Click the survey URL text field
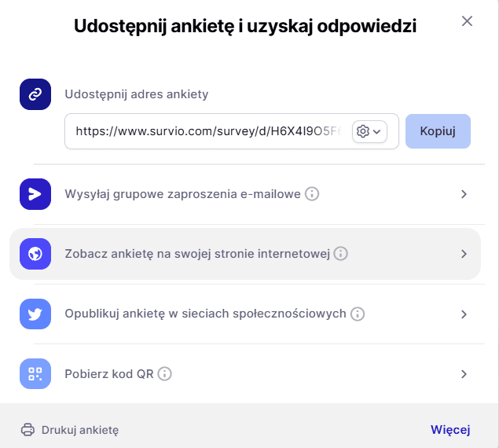 (208, 131)
